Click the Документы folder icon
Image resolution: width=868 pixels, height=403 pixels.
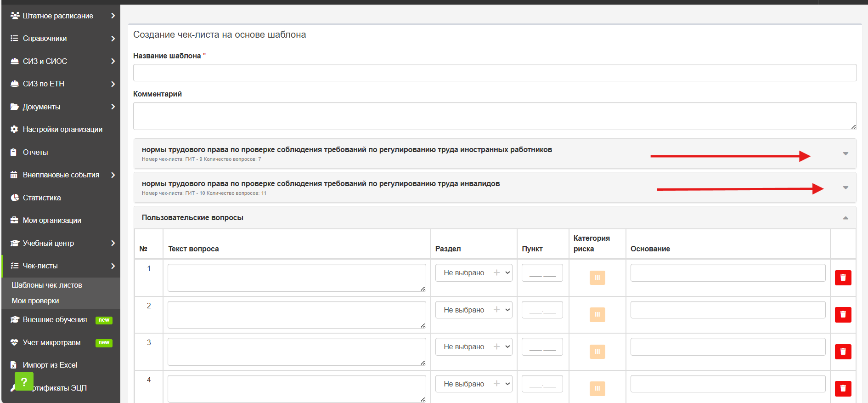pyautogui.click(x=14, y=107)
